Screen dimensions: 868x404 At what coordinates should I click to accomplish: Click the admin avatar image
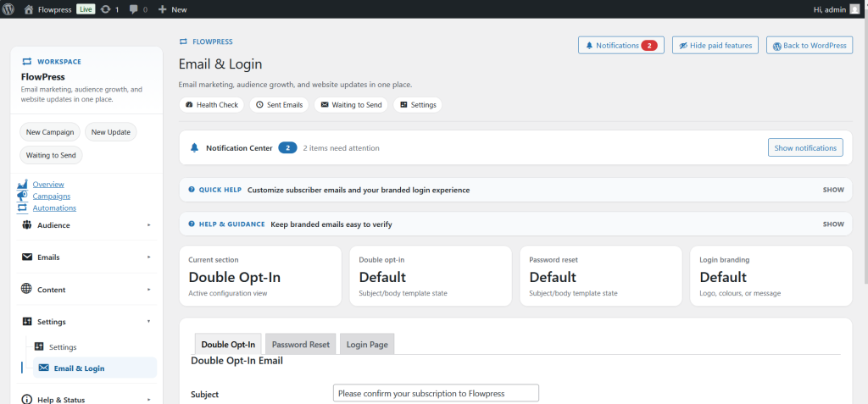855,9
